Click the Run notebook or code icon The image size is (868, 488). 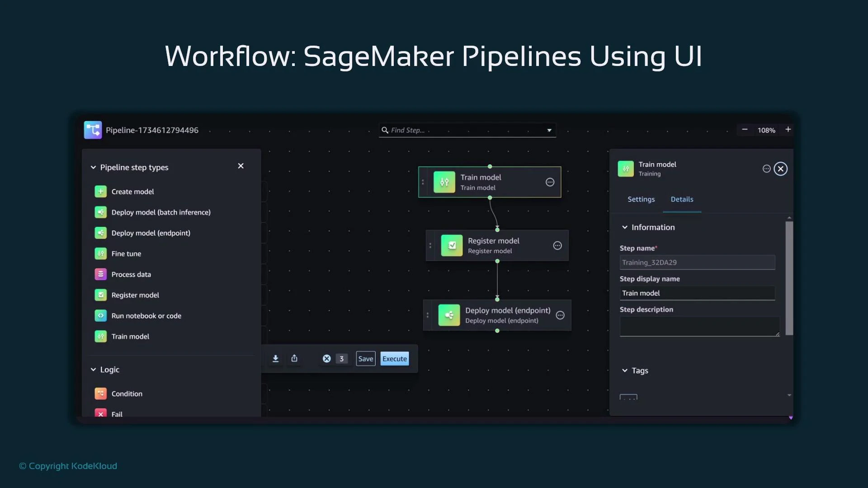coord(100,315)
